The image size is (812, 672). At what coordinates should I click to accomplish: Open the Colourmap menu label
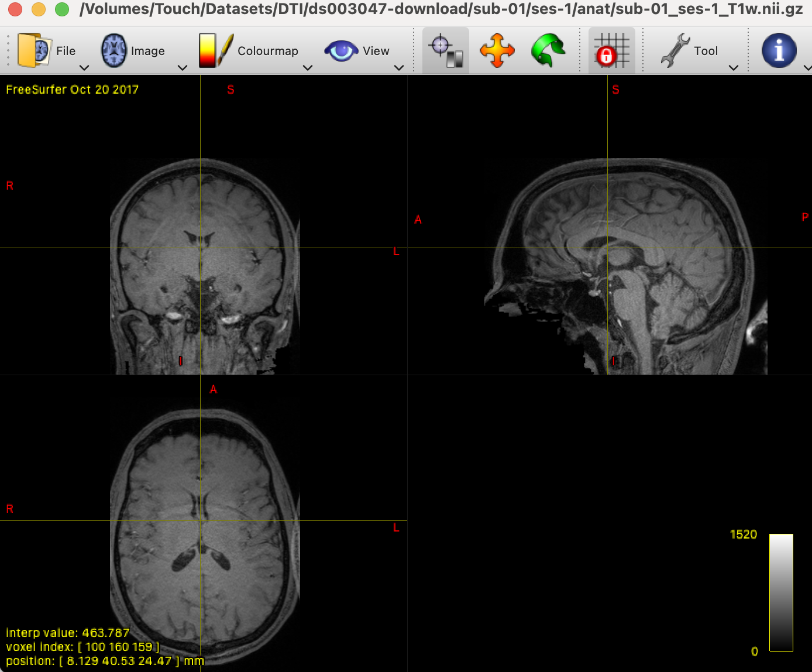pyautogui.click(x=268, y=51)
